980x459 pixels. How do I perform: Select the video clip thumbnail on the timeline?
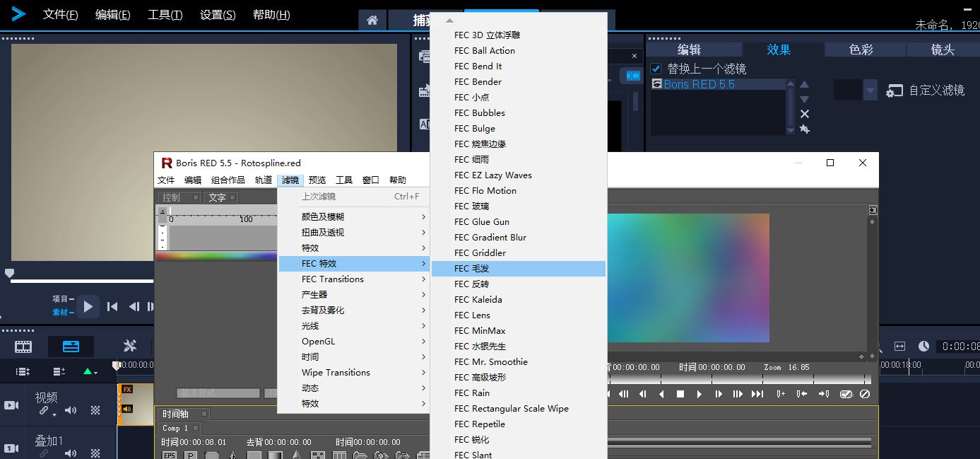point(136,405)
